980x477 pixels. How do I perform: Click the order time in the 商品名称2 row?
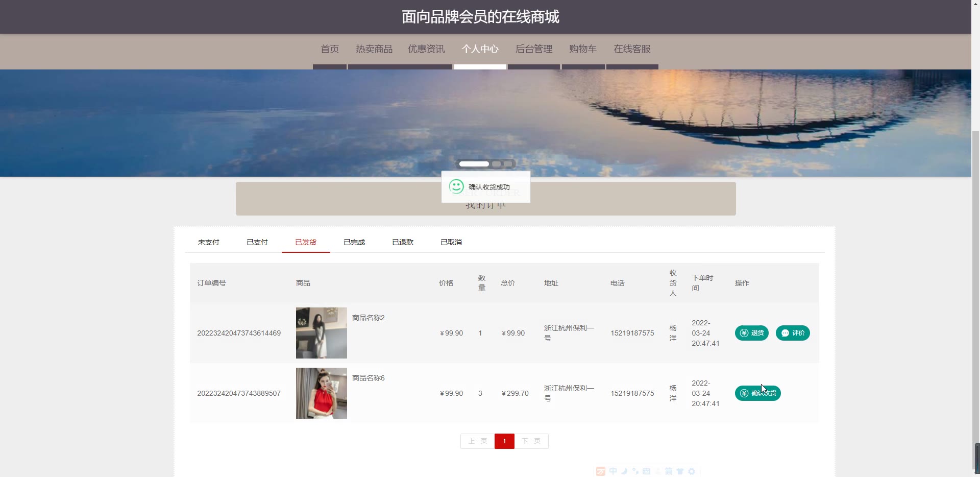coord(705,333)
